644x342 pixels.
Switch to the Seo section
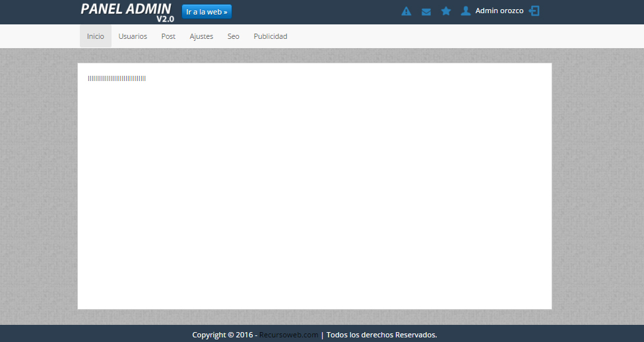point(234,36)
